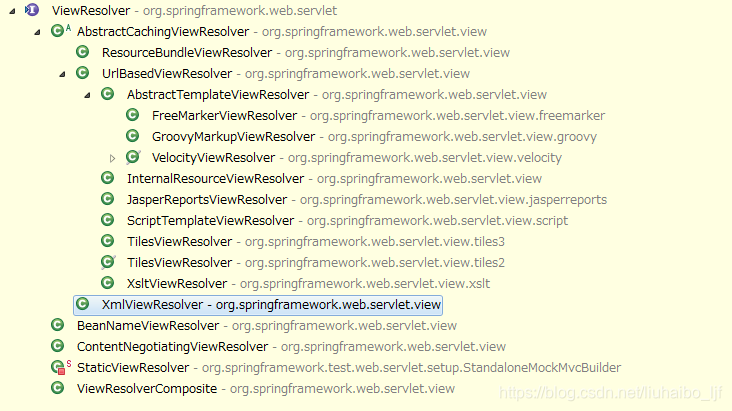Click the StaticViewResolver private static class icon
Screen dimensions: 732x411
(60, 367)
